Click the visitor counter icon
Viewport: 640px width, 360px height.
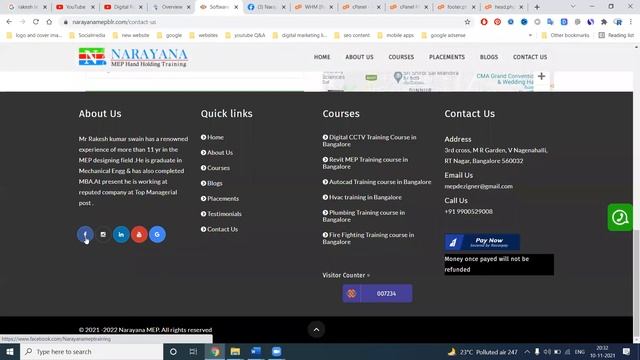point(351,293)
